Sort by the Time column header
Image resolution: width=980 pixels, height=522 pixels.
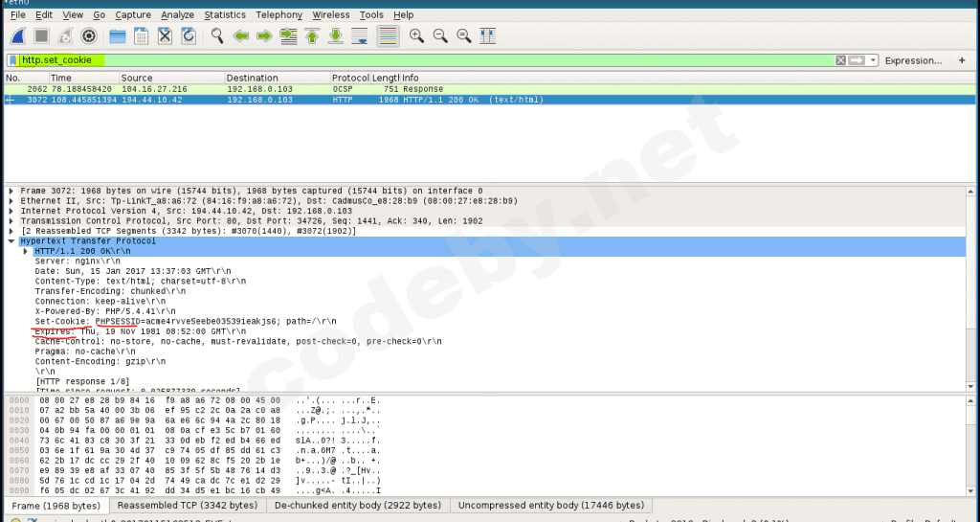click(84, 79)
